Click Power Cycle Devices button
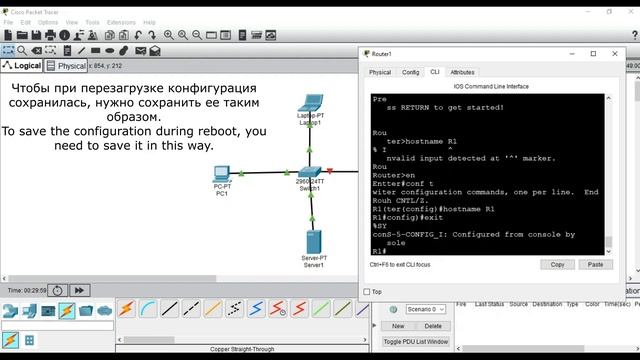This screenshot has width=640, height=360. click(57, 291)
